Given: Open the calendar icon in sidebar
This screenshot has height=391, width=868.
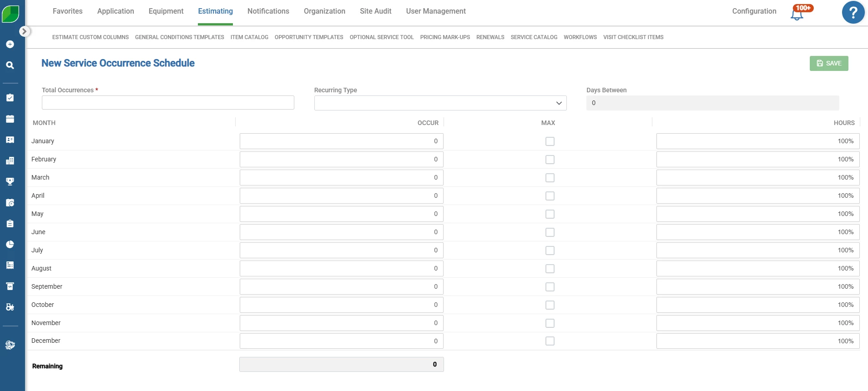Looking at the screenshot, I should [x=10, y=119].
